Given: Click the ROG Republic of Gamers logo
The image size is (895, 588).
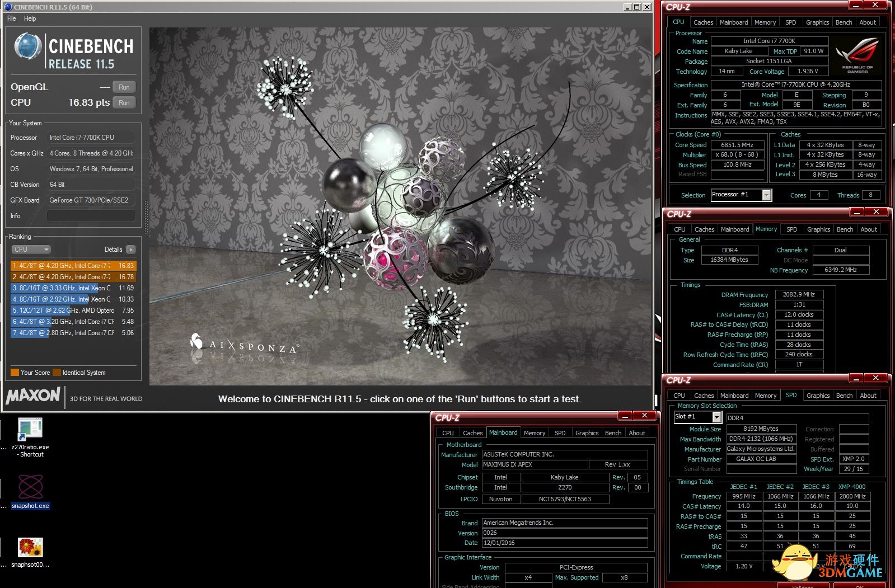Looking at the screenshot, I should pyautogui.click(x=857, y=55).
